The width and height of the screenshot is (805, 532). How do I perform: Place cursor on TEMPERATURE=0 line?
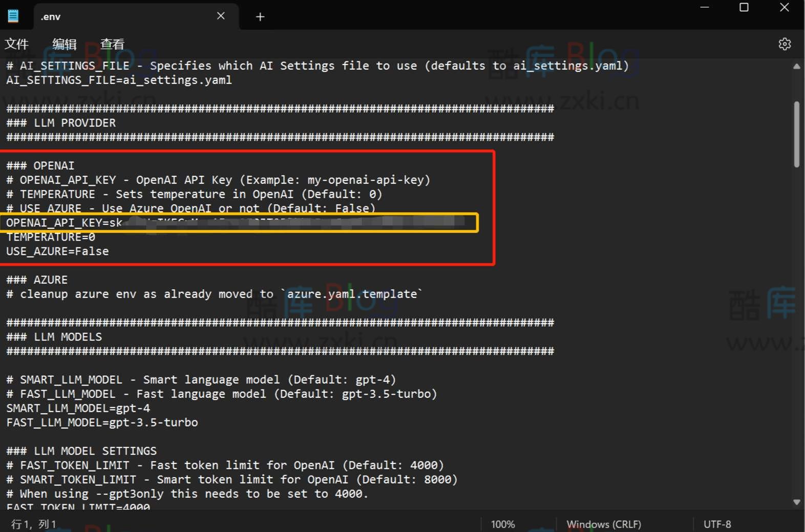[x=51, y=237]
